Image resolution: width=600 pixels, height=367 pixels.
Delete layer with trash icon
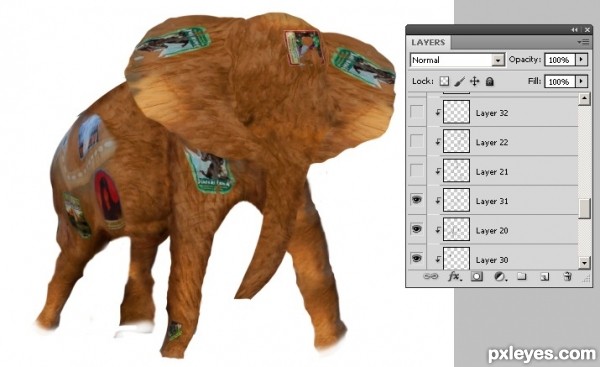[x=567, y=276]
